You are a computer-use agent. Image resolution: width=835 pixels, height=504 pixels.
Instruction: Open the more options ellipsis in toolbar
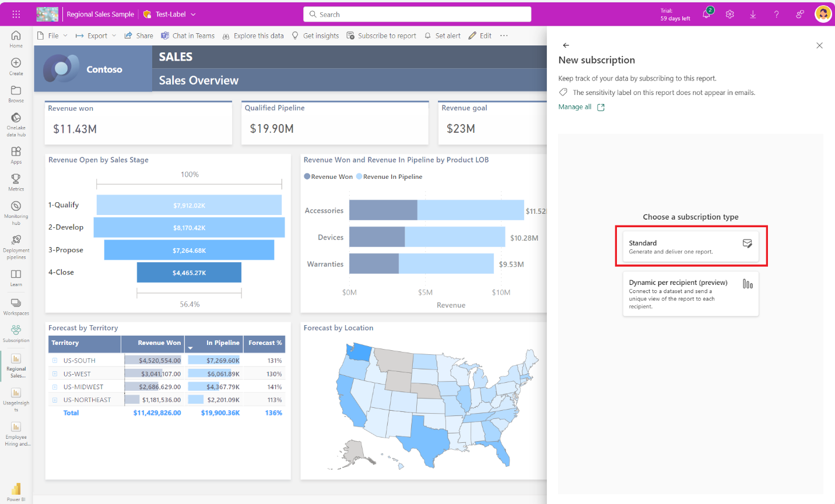(x=504, y=36)
